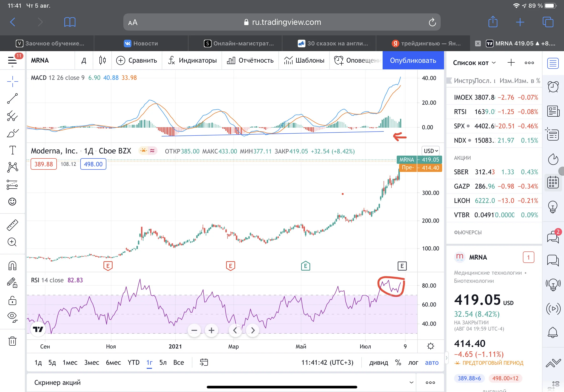Open the candlestick chart style selector
Image resolution: width=564 pixels, height=392 pixels.
[102, 60]
